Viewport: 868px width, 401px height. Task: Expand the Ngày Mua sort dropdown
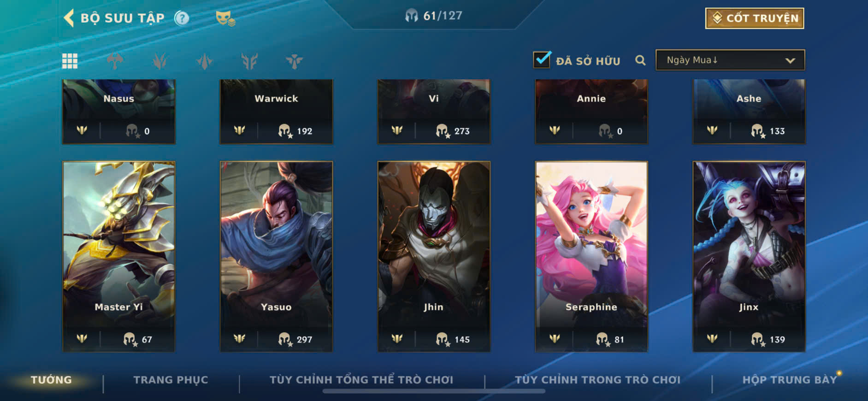[x=730, y=60]
